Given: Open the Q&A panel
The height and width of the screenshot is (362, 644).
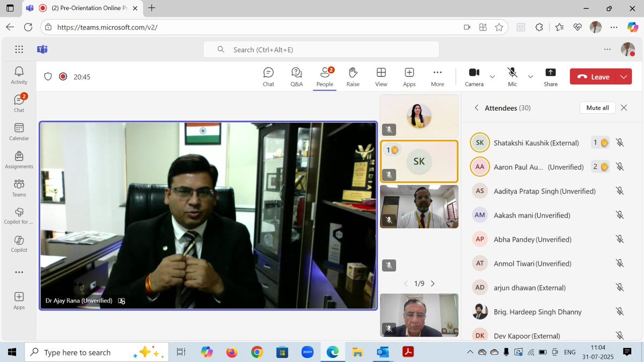Looking at the screenshot, I should [x=296, y=77].
